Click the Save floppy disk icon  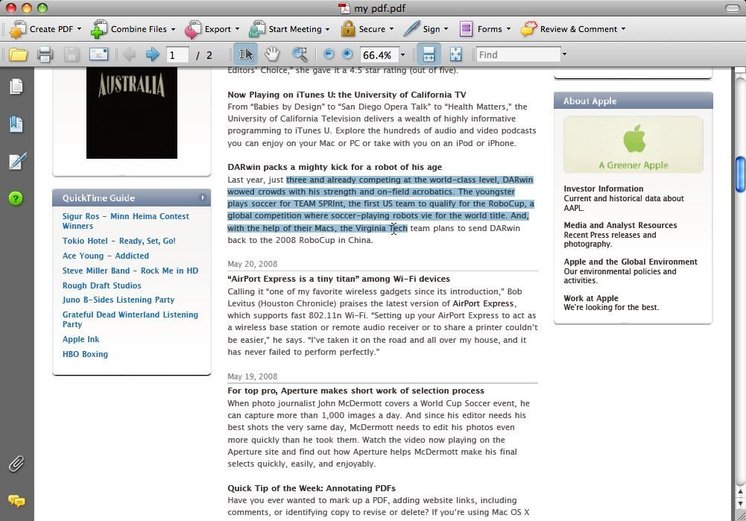(72, 55)
